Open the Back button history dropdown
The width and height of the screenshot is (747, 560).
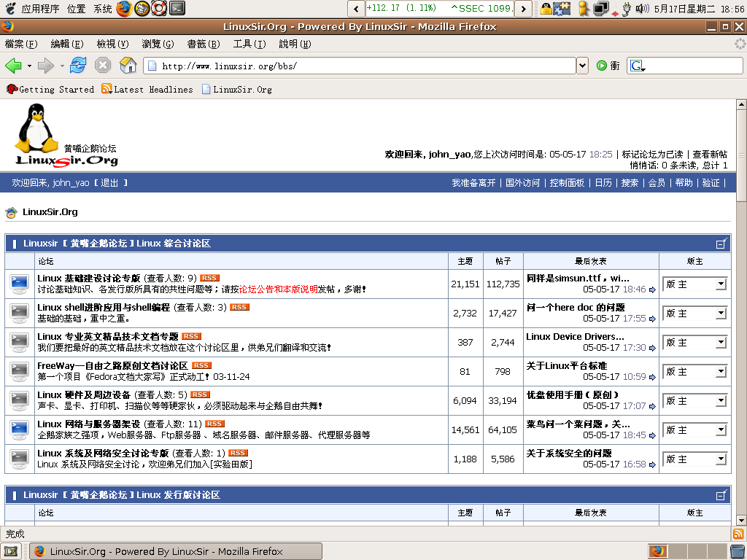point(29,66)
